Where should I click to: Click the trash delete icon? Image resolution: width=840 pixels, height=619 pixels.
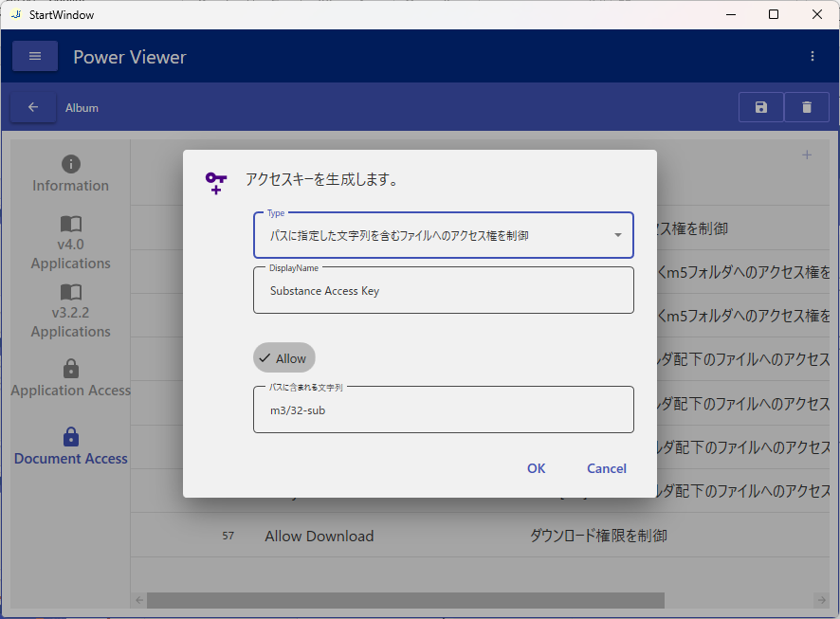tap(807, 108)
